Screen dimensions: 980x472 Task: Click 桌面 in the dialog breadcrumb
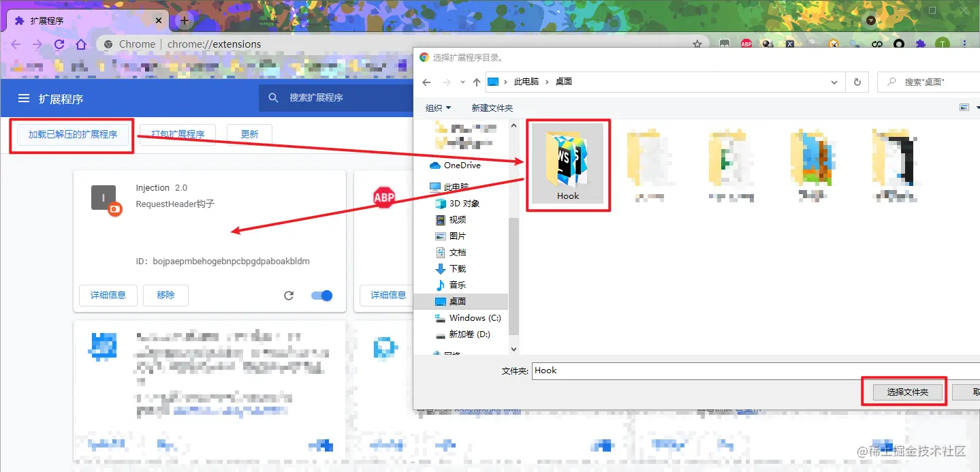click(564, 82)
